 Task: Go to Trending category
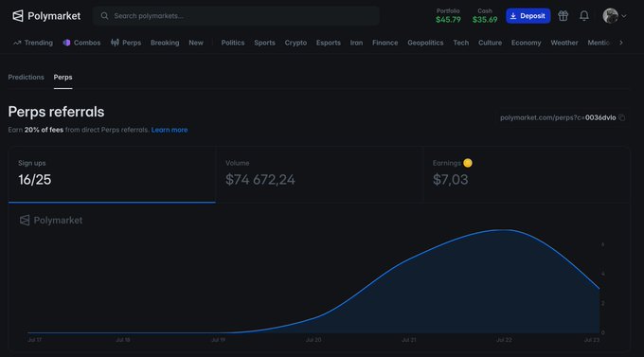coord(33,43)
